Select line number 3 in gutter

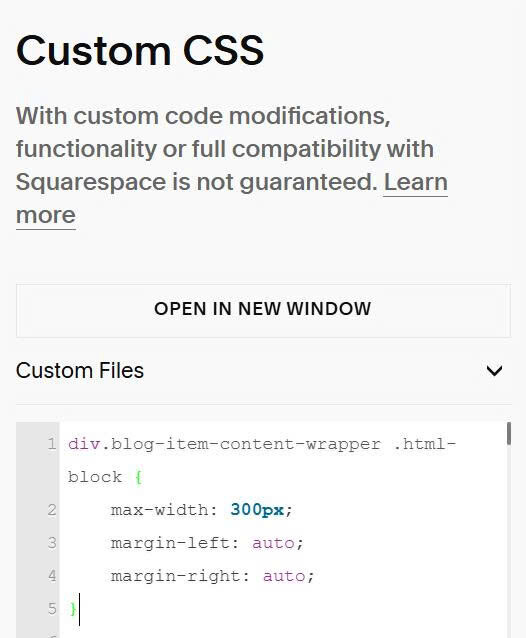pos(52,543)
